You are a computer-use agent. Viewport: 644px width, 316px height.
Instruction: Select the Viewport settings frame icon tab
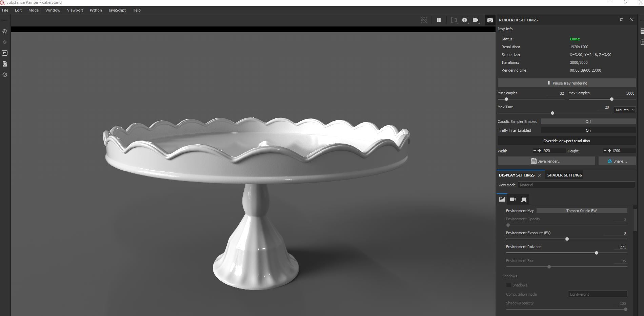(x=524, y=199)
